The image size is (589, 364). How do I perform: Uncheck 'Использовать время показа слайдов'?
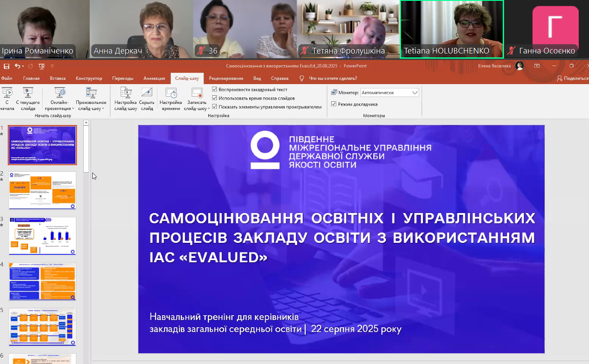coord(215,98)
